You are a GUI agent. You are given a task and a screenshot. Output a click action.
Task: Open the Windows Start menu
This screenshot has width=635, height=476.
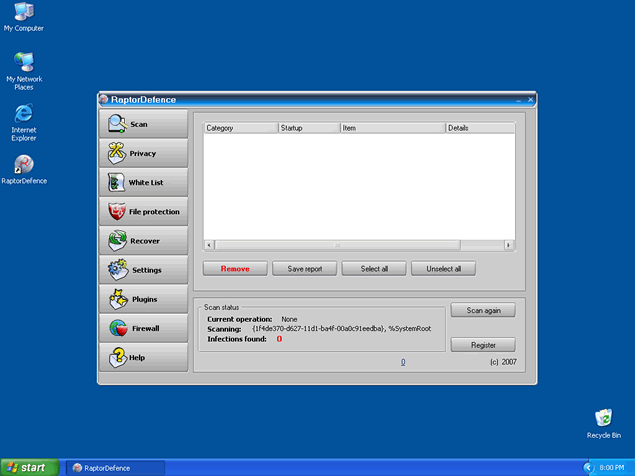[27, 467]
